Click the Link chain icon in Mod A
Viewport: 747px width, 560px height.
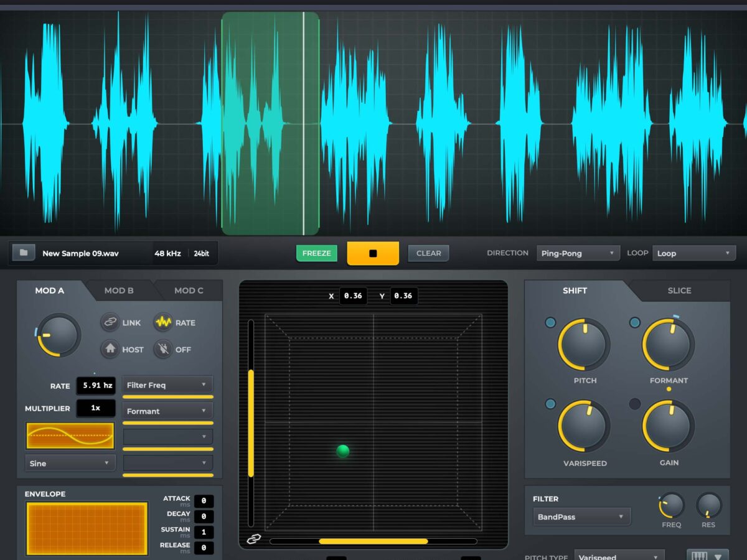click(x=110, y=322)
